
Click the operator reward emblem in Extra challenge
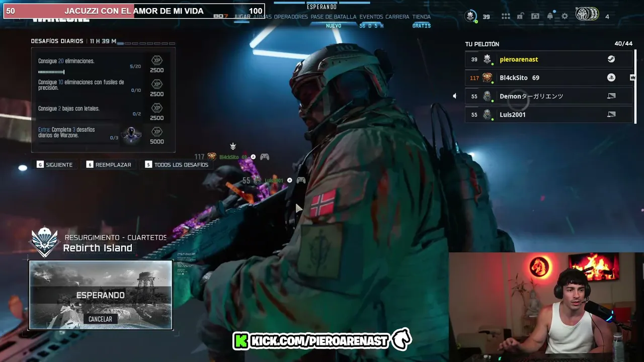131,134
